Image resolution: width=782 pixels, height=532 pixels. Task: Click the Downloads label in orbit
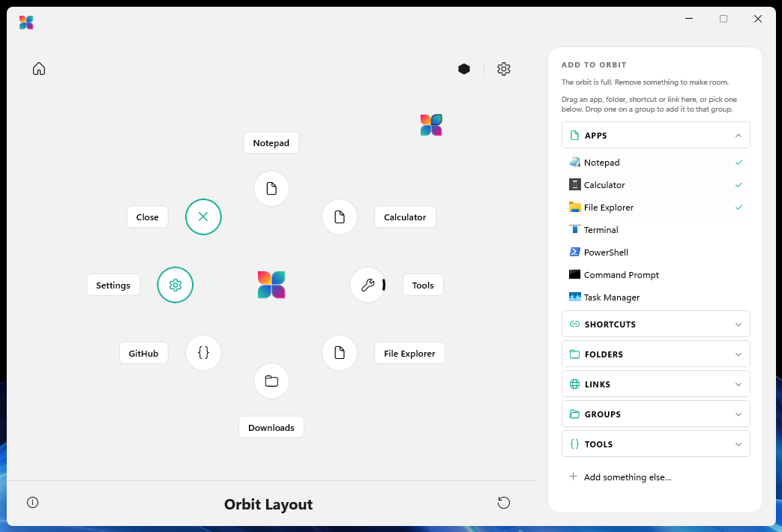[271, 427]
